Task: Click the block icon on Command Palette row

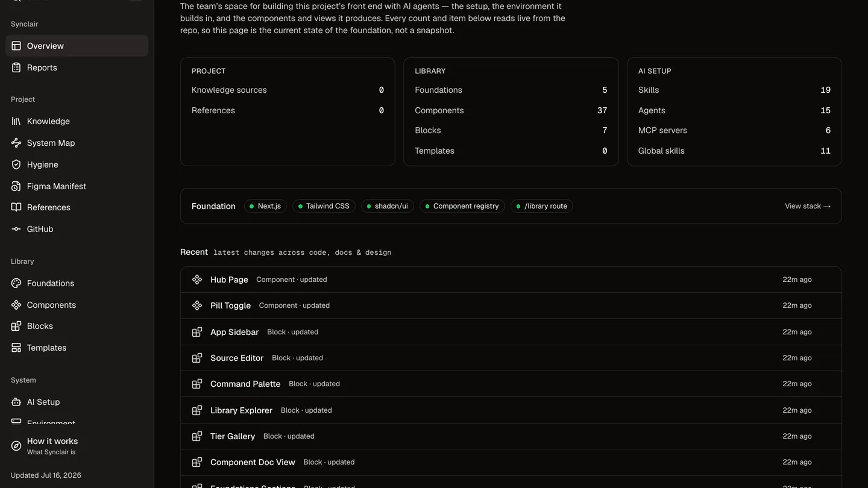Action: pyautogui.click(x=197, y=384)
